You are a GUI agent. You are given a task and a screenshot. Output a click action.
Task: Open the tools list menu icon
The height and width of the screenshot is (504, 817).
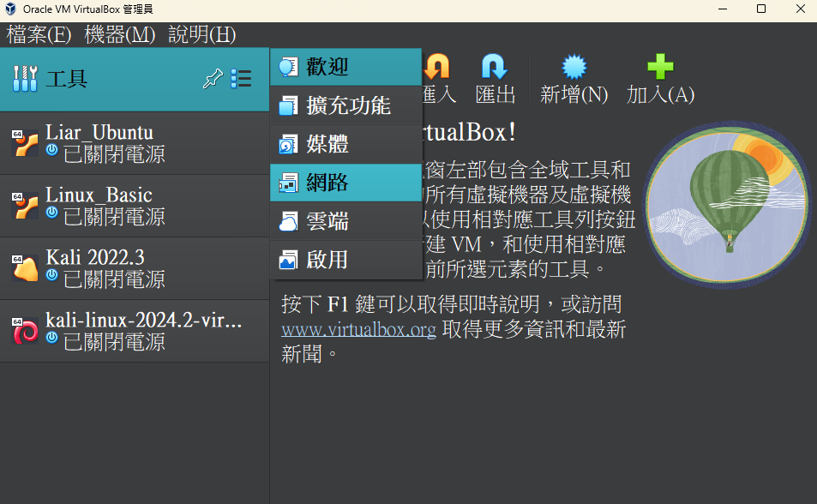(x=241, y=79)
